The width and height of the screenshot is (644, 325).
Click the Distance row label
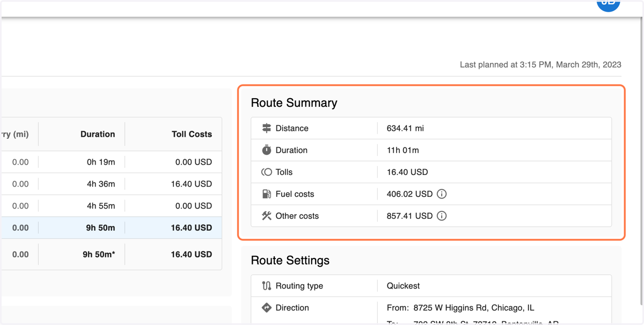pos(292,128)
